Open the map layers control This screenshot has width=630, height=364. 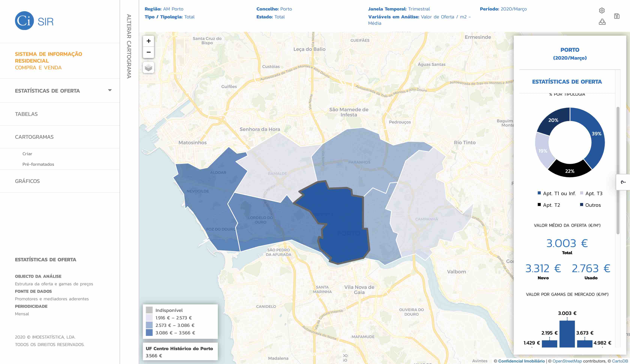point(148,68)
